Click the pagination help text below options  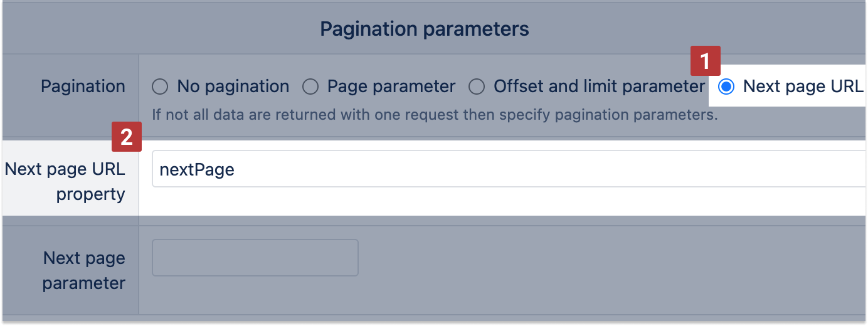pyautogui.click(x=435, y=115)
